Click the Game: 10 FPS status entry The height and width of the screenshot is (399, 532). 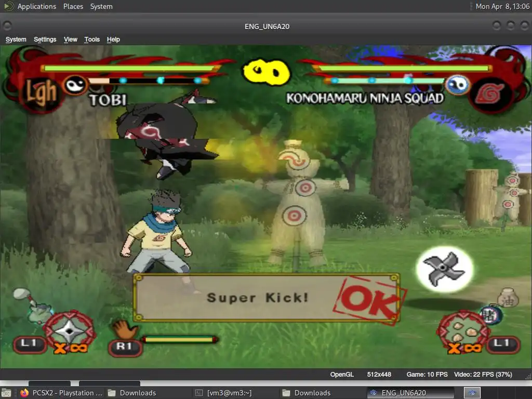[427, 374]
